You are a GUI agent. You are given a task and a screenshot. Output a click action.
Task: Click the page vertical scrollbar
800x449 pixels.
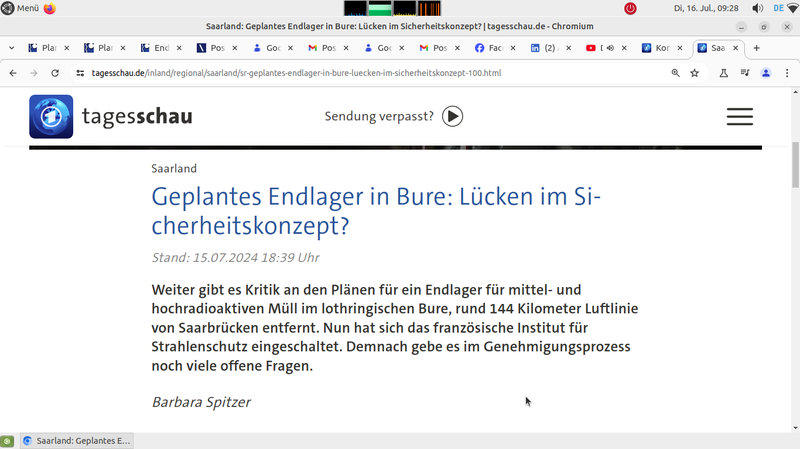pos(795,165)
